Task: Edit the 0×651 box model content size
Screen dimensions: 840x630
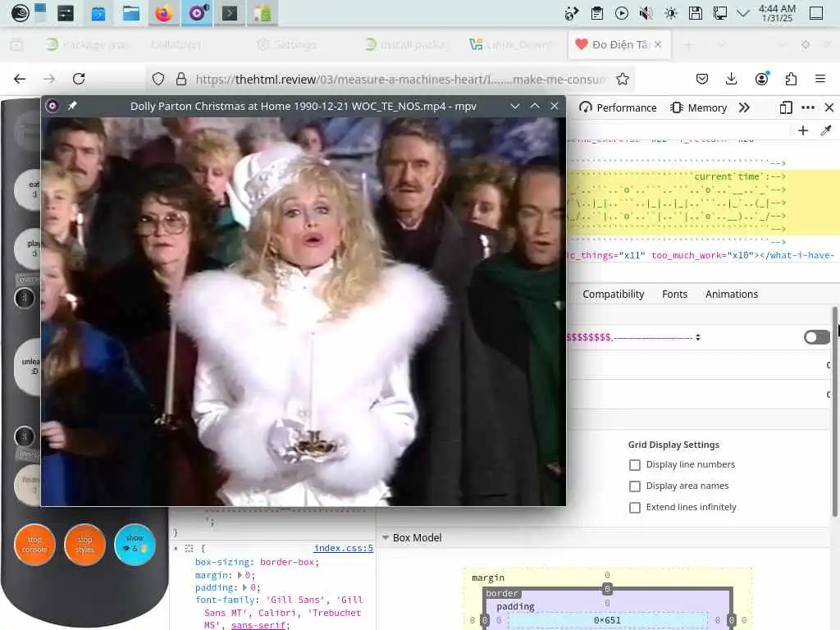Action: (607, 620)
